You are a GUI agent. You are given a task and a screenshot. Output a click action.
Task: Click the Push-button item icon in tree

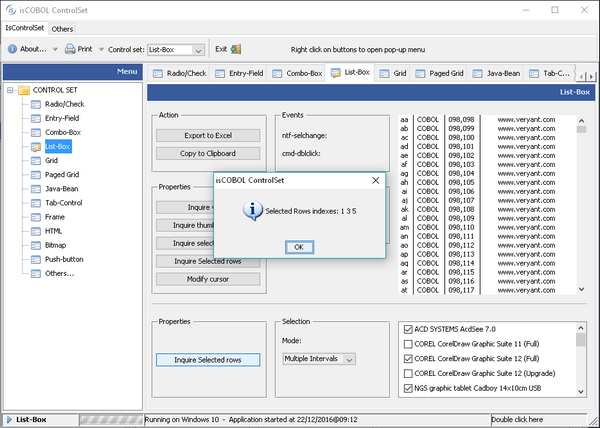tap(36, 258)
